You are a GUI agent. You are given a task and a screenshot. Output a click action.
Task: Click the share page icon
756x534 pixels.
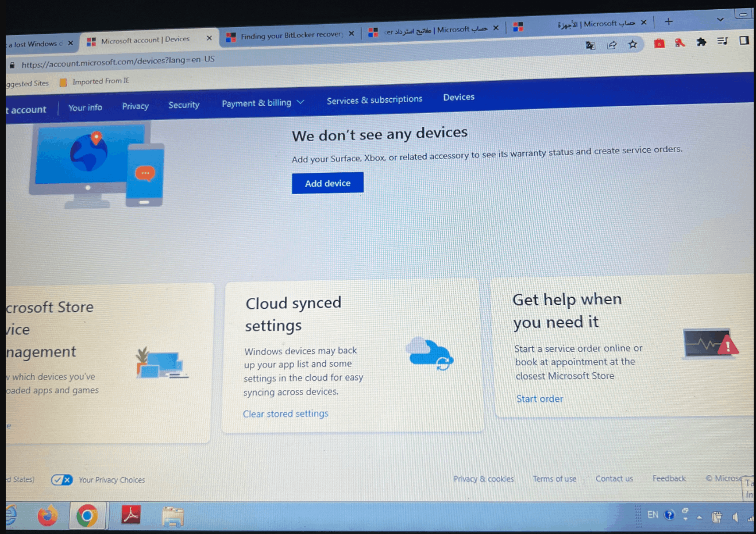click(x=611, y=45)
